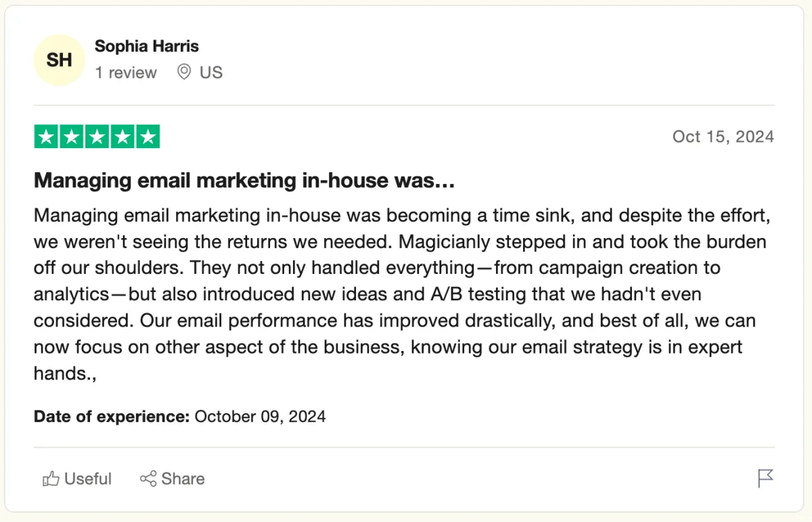Screen dimensions: 812x522
Task: Click the location pin icon
Action: 183,72
